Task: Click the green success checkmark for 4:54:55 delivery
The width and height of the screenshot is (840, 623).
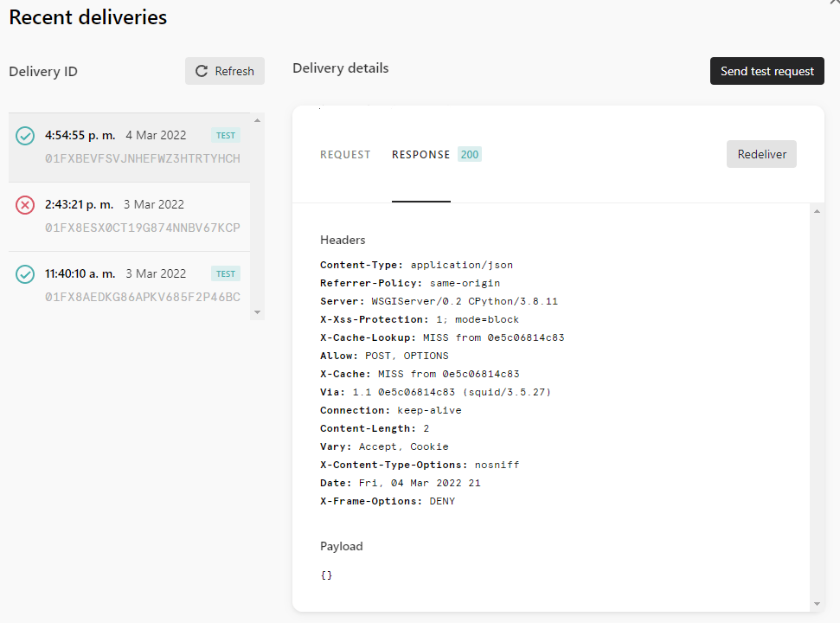Action: point(25,136)
